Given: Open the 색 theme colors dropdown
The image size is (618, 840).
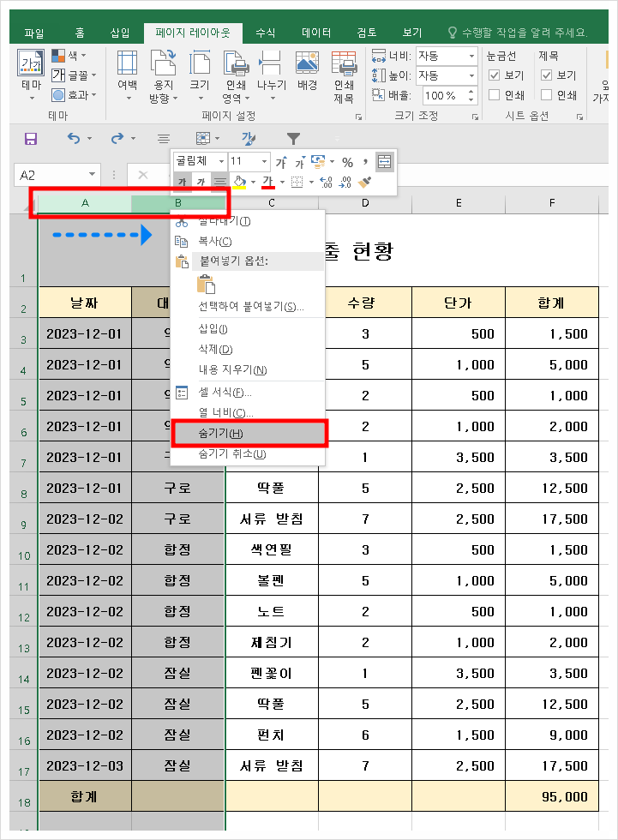Looking at the screenshot, I should tap(69, 56).
